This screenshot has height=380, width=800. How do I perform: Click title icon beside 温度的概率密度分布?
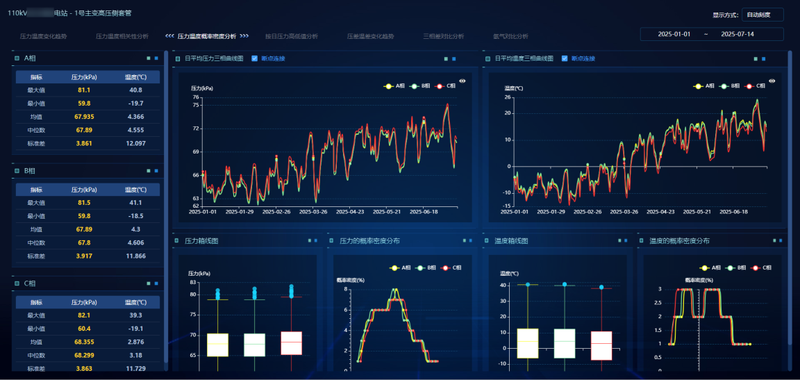click(642, 240)
